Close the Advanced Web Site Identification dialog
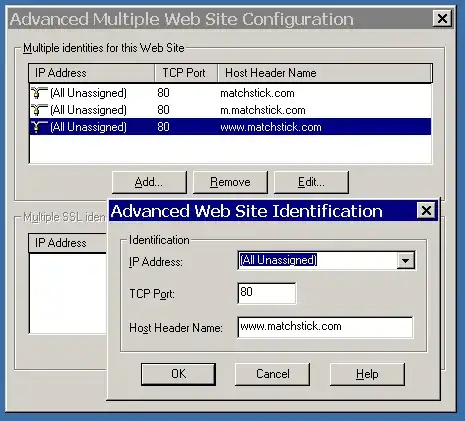 point(426,211)
